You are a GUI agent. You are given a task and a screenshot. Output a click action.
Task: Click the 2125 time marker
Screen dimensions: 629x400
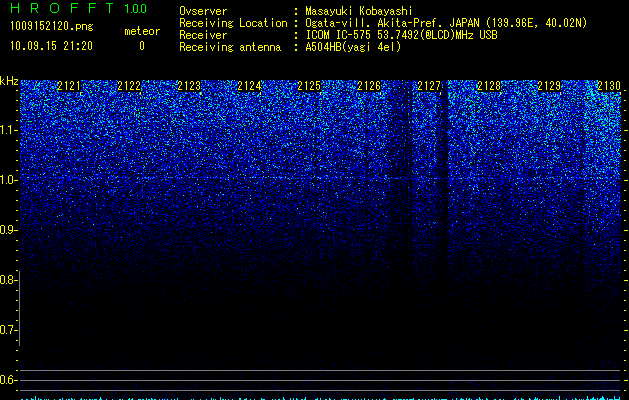pos(309,86)
